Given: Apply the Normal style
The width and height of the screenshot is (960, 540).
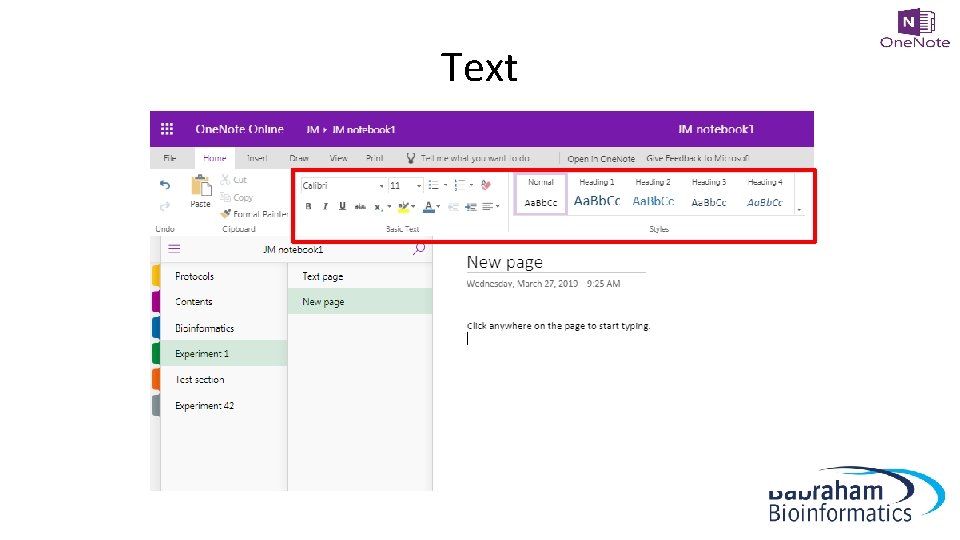Looking at the screenshot, I should [x=541, y=193].
